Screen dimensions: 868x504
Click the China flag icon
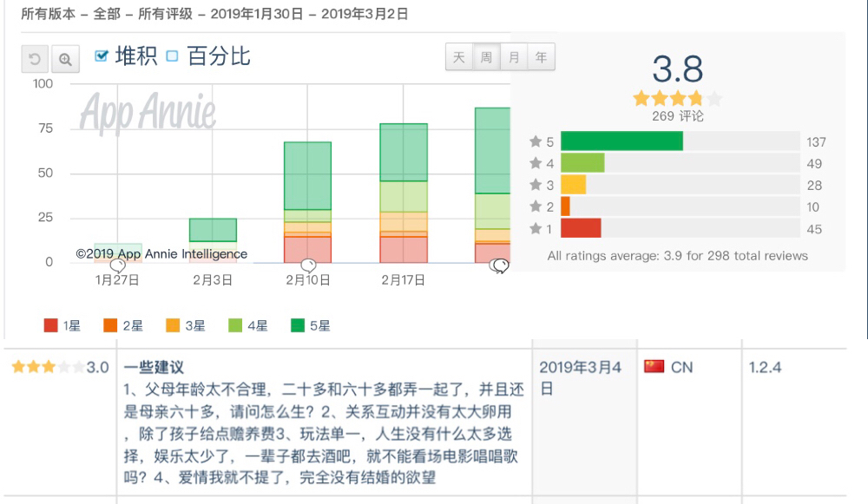click(654, 366)
